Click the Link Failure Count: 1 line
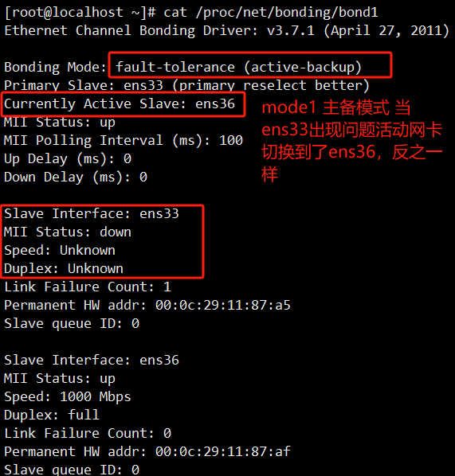The height and width of the screenshot is (476, 455). [x=88, y=287]
